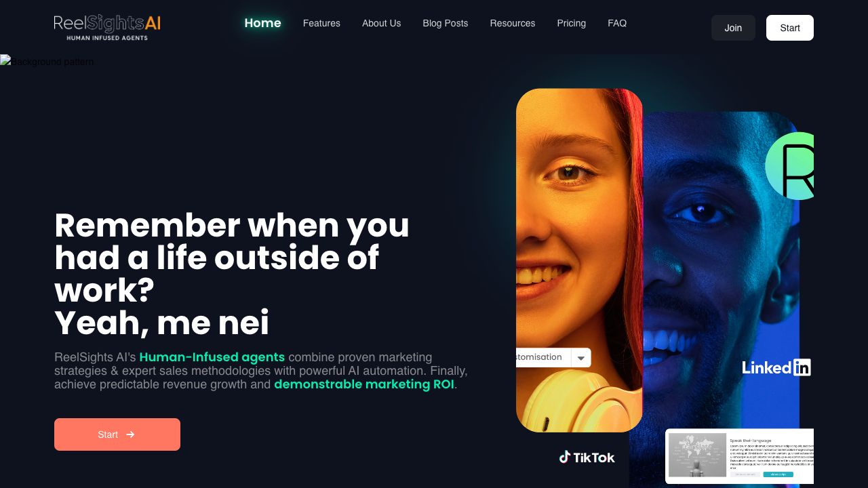Viewport: 868px width, 488px height.
Task: Click the white Start button in header
Action: pyautogui.click(x=790, y=28)
